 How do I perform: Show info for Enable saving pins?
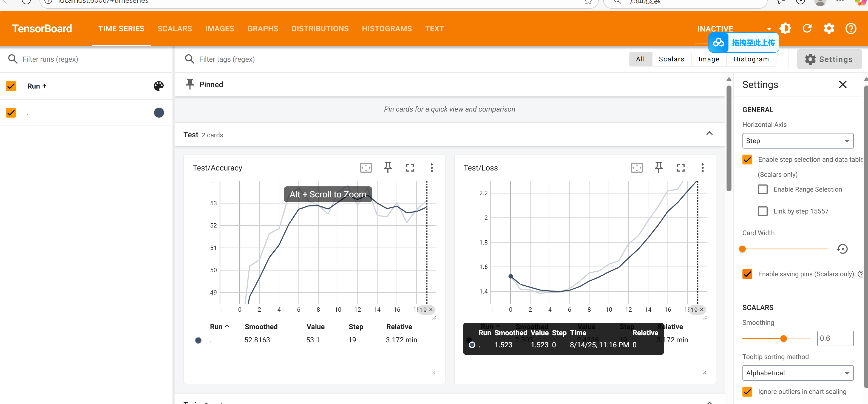[860, 274]
